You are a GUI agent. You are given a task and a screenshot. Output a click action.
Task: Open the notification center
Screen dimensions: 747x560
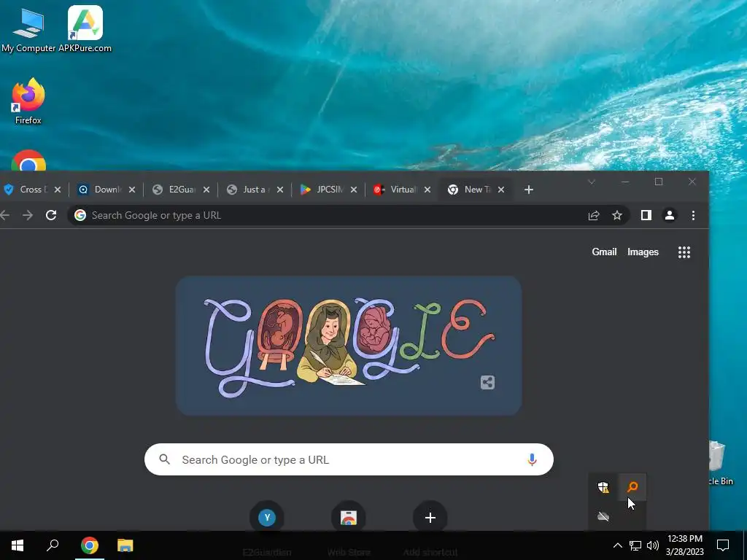pos(723,545)
